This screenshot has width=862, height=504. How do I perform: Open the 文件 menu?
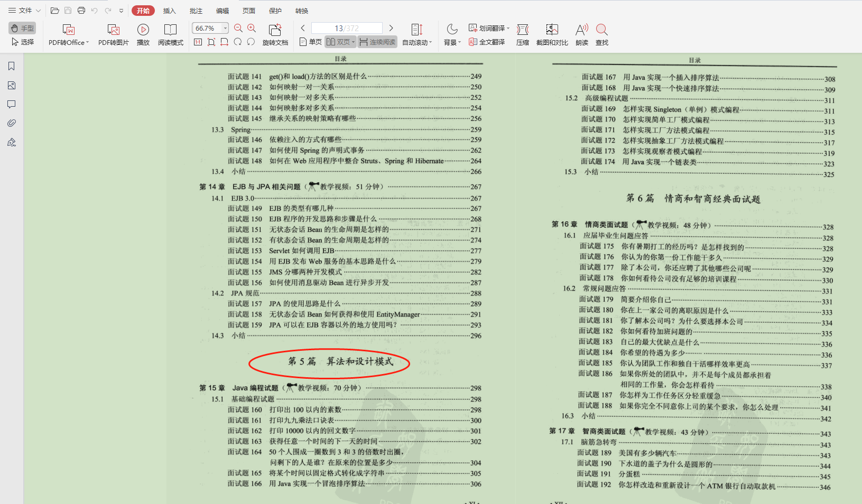point(24,11)
